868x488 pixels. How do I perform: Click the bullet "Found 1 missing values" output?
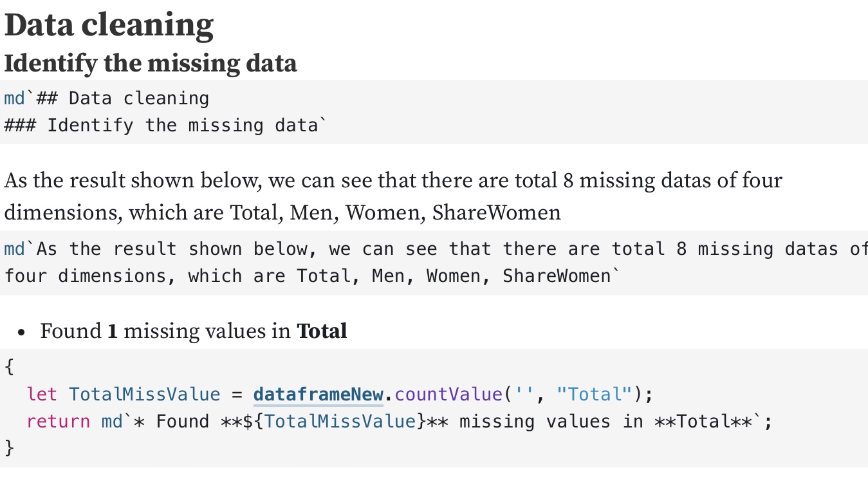click(193, 331)
